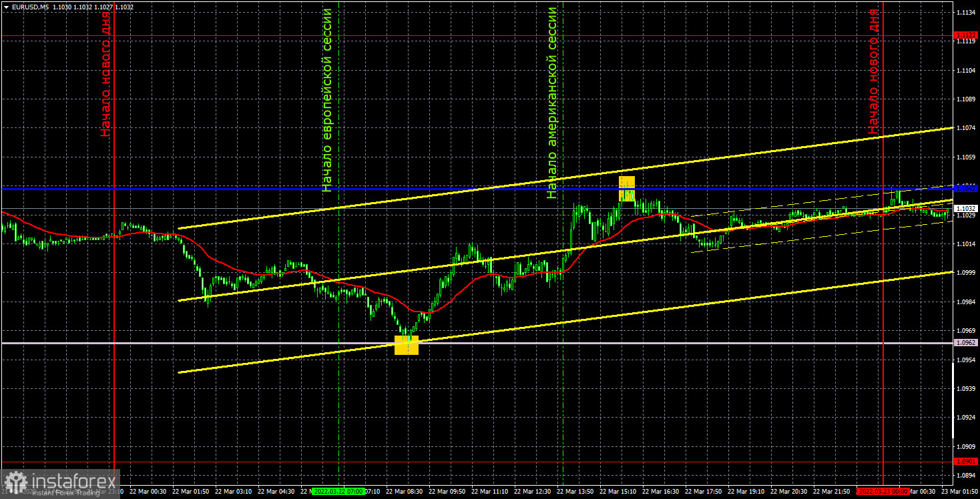Click the 22 Mar 16:30 time axis label

coord(660,491)
